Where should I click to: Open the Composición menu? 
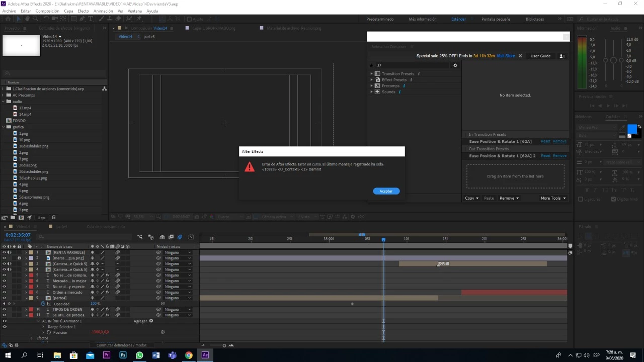tap(47, 11)
